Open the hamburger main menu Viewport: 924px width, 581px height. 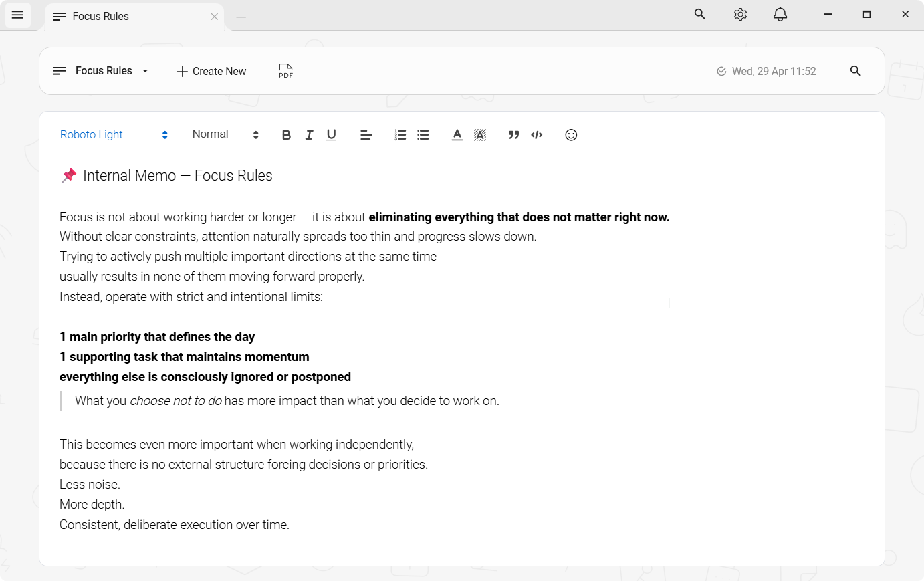pos(17,15)
